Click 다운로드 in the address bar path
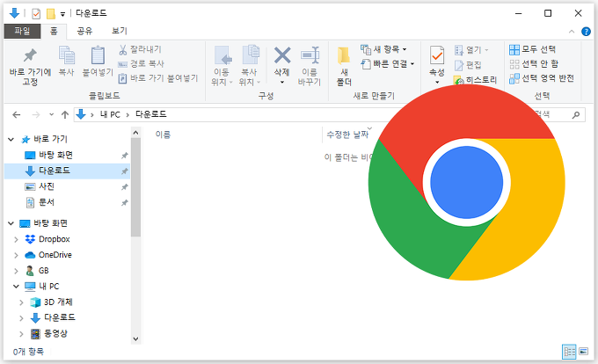Image resolution: width=598 pixels, height=364 pixels. [151, 114]
